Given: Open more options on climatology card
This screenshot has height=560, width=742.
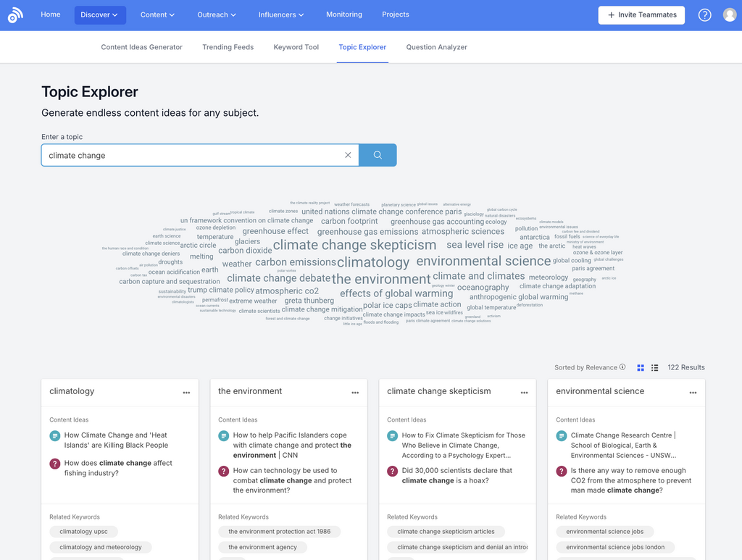Looking at the screenshot, I should 186,393.
